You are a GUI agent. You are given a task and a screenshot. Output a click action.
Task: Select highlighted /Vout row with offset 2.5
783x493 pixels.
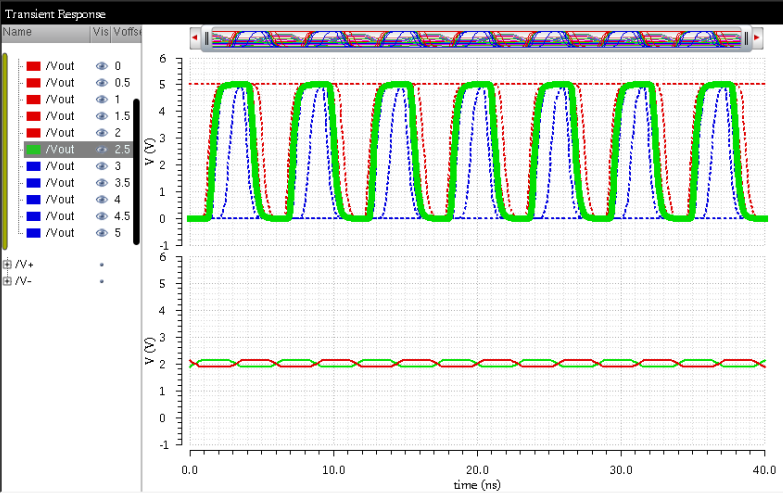[x=78, y=149]
